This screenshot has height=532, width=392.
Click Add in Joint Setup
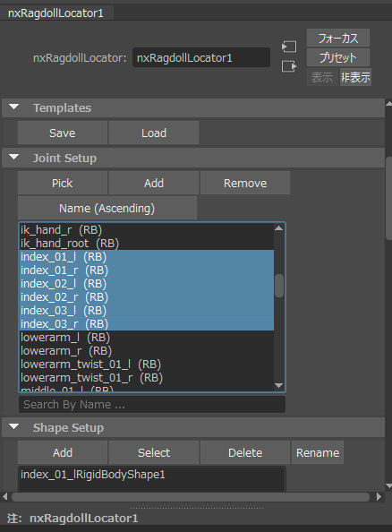tap(154, 184)
